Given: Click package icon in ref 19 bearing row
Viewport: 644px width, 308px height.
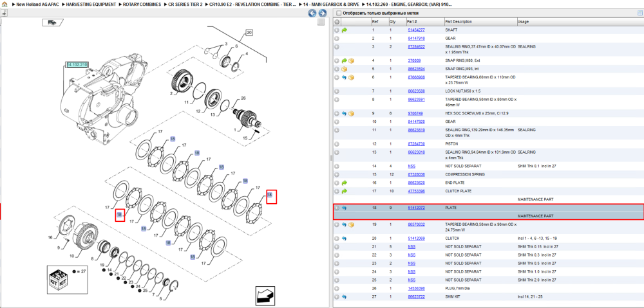Looking at the screenshot, I should [351, 224].
